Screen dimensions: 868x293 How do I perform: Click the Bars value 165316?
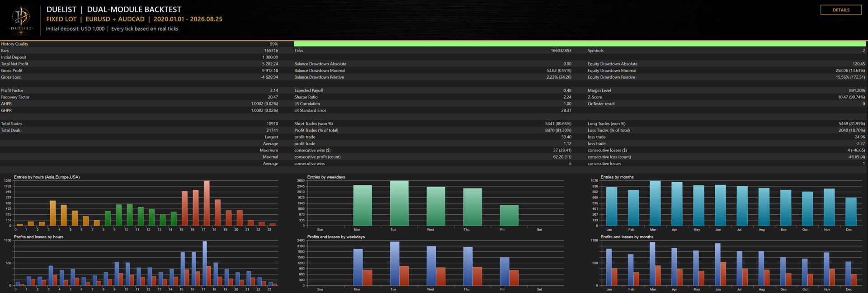coord(271,51)
